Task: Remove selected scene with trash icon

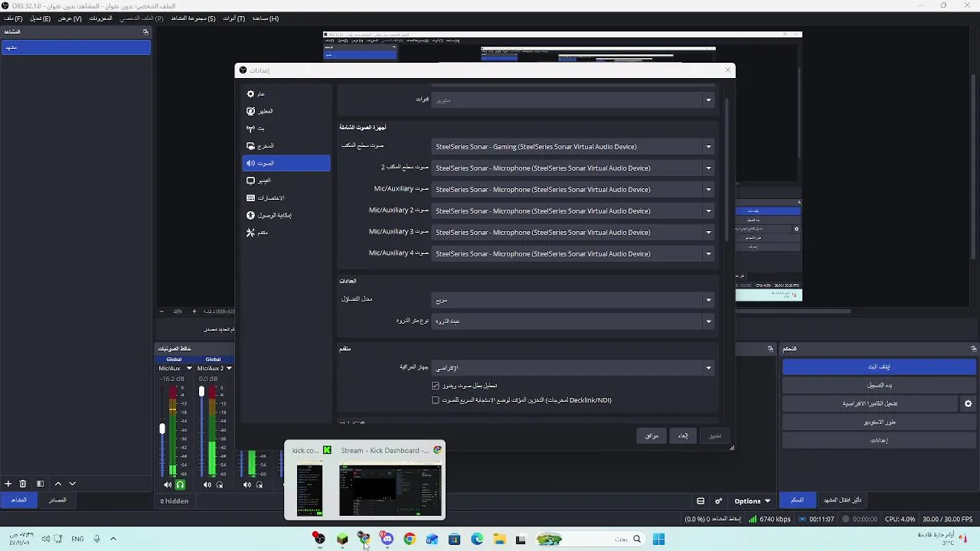Action: coord(23,484)
